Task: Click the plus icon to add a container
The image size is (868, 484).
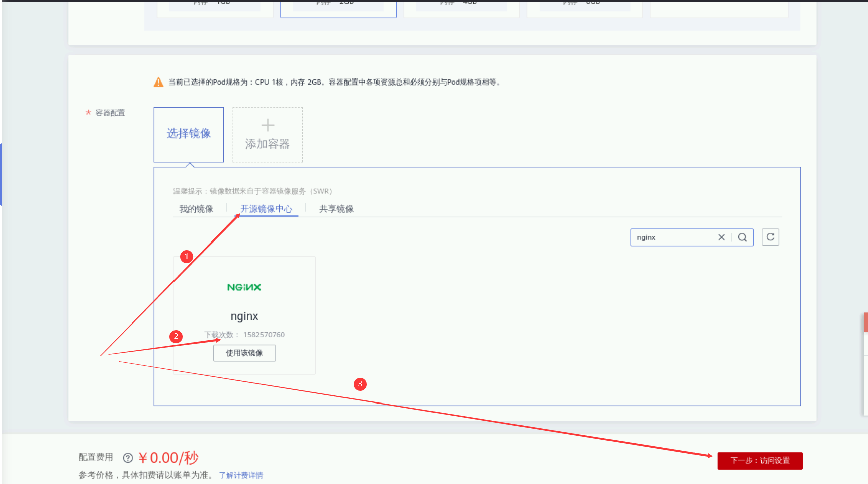Action: pyautogui.click(x=268, y=125)
